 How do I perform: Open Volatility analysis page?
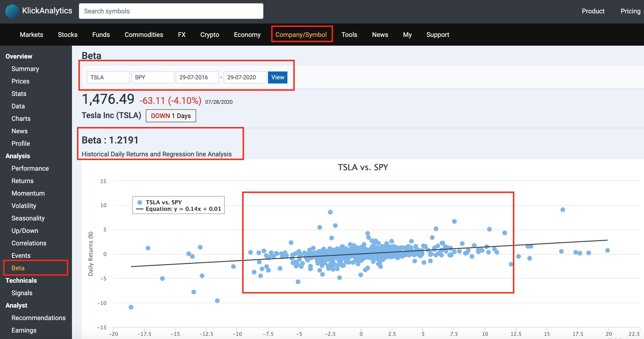(24, 206)
